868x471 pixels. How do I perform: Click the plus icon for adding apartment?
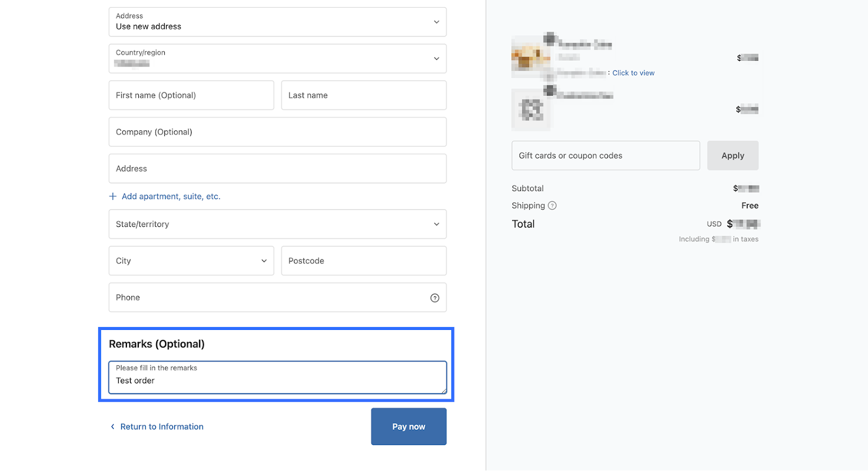pyautogui.click(x=113, y=196)
